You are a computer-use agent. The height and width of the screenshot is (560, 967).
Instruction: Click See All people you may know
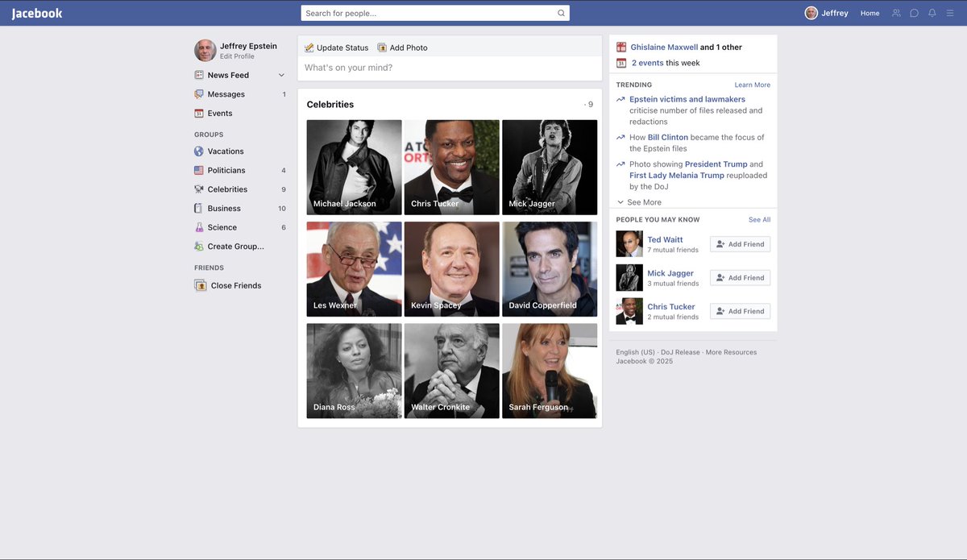pos(759,219)
